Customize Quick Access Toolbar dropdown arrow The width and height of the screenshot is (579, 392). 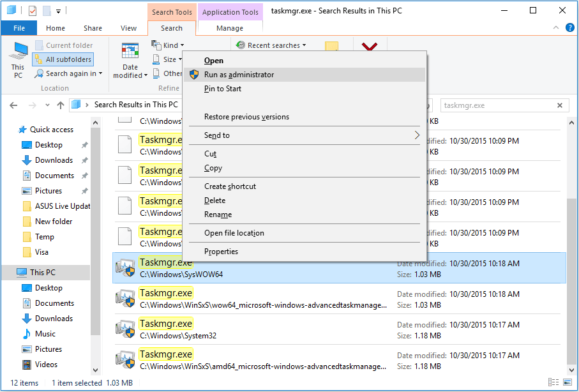click(58, 11)
